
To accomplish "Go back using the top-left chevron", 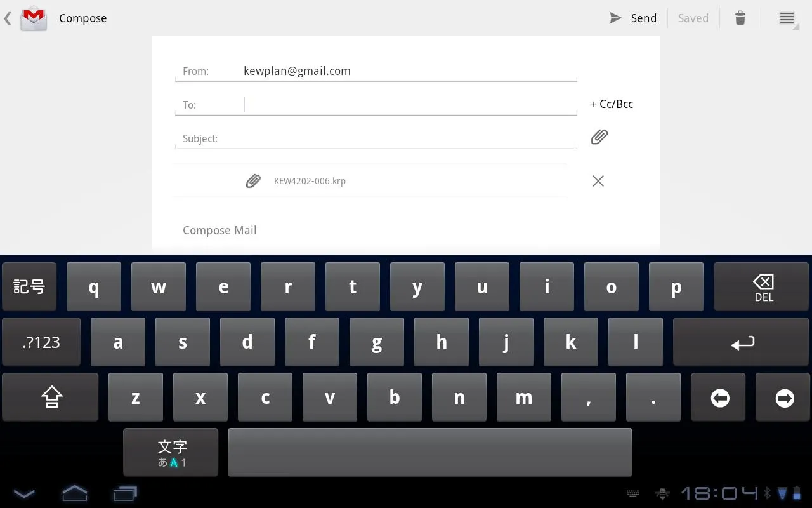I will pyautogui.click(x=8, y=18).
